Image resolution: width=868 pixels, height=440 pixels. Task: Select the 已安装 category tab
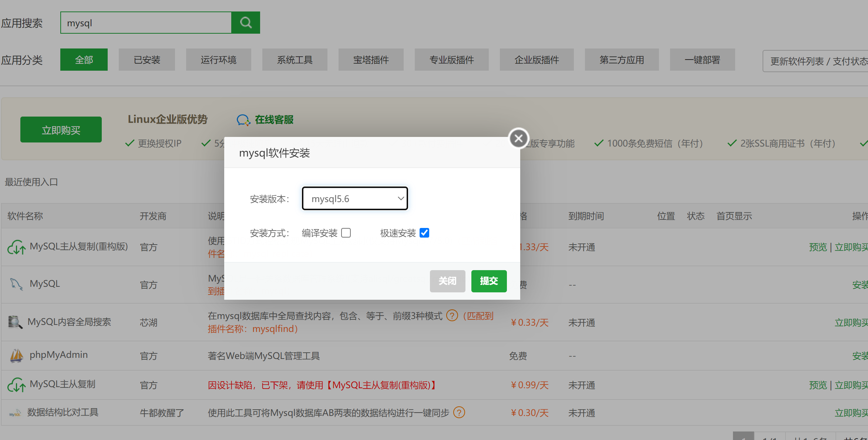147,60
